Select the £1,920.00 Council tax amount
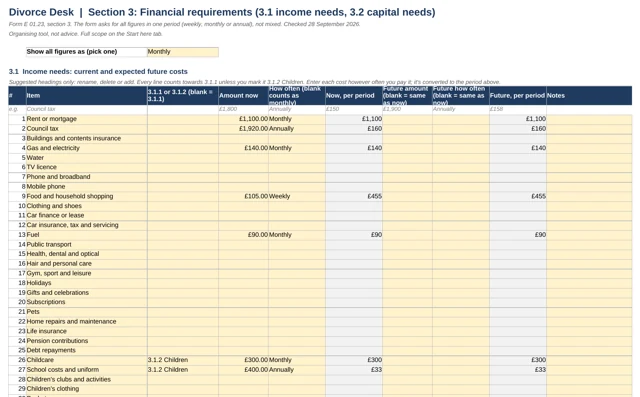640x397 pixels. tap(243, 129)
